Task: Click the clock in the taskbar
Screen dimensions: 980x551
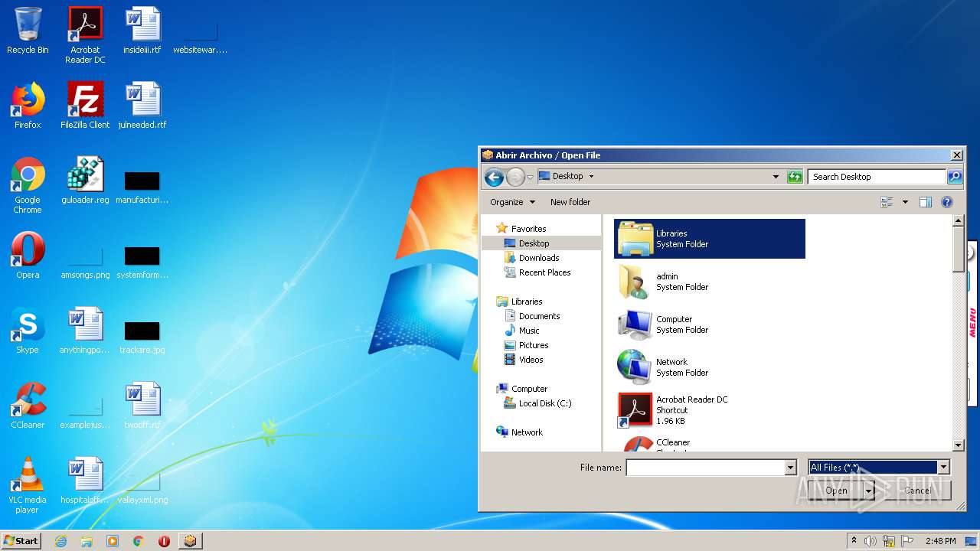Action: tap(940, 541)
